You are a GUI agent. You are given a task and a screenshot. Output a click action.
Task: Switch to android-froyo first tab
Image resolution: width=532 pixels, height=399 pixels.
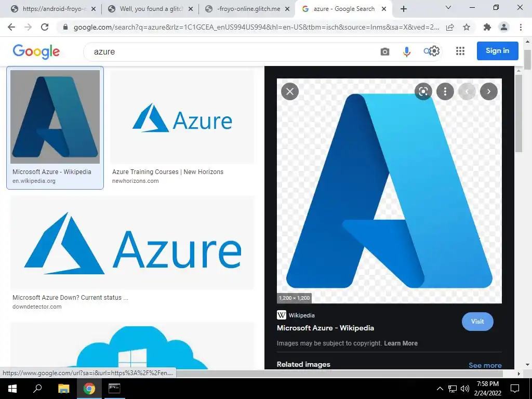tap(52, 9)
